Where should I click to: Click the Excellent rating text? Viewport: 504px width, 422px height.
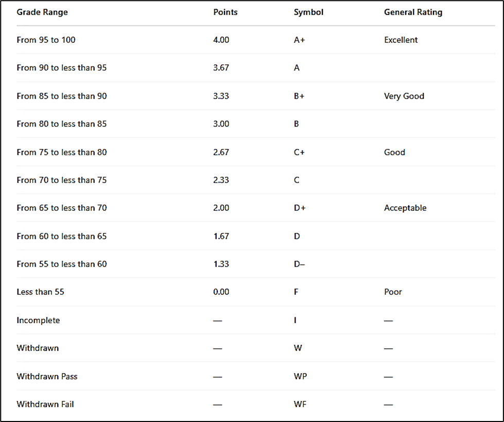click(401, 40)
